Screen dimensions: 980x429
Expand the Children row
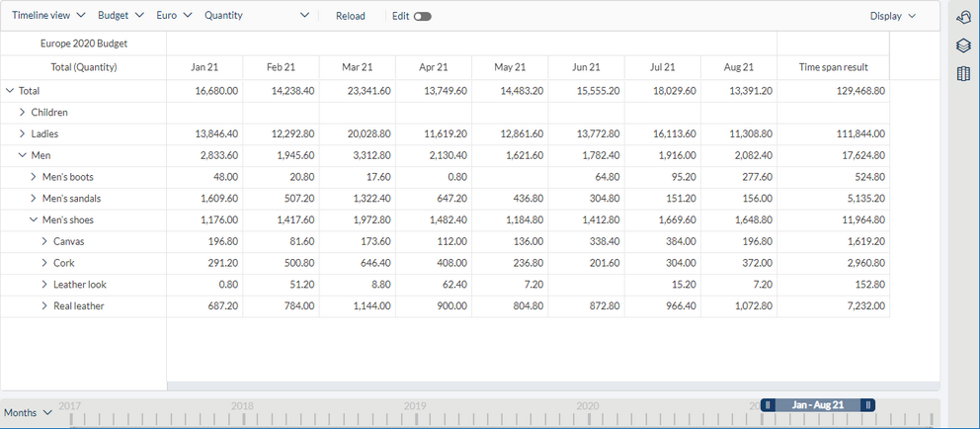22,113
